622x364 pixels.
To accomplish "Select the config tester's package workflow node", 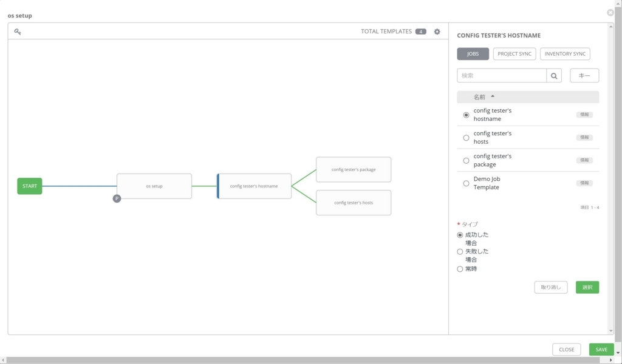I will coord(354,169).
